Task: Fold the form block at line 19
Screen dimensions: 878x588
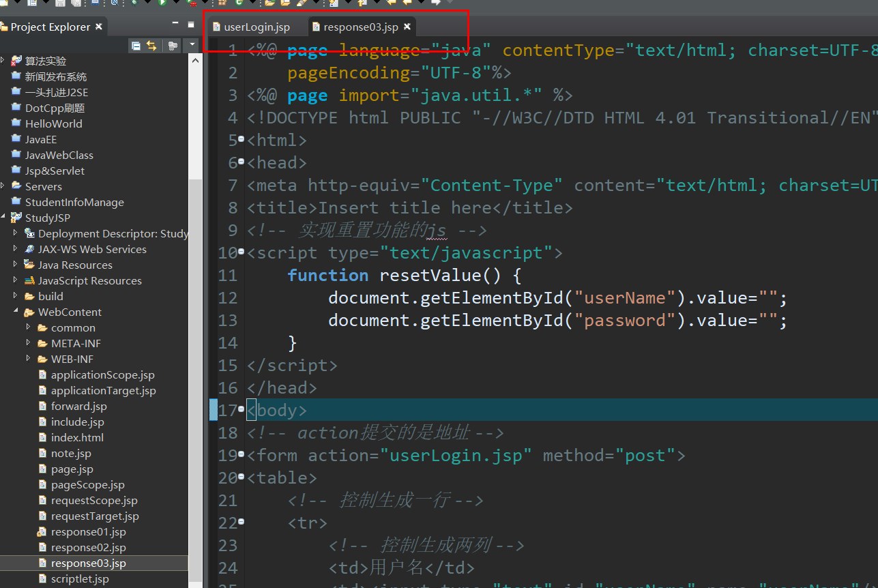Action: coord(242,455)
